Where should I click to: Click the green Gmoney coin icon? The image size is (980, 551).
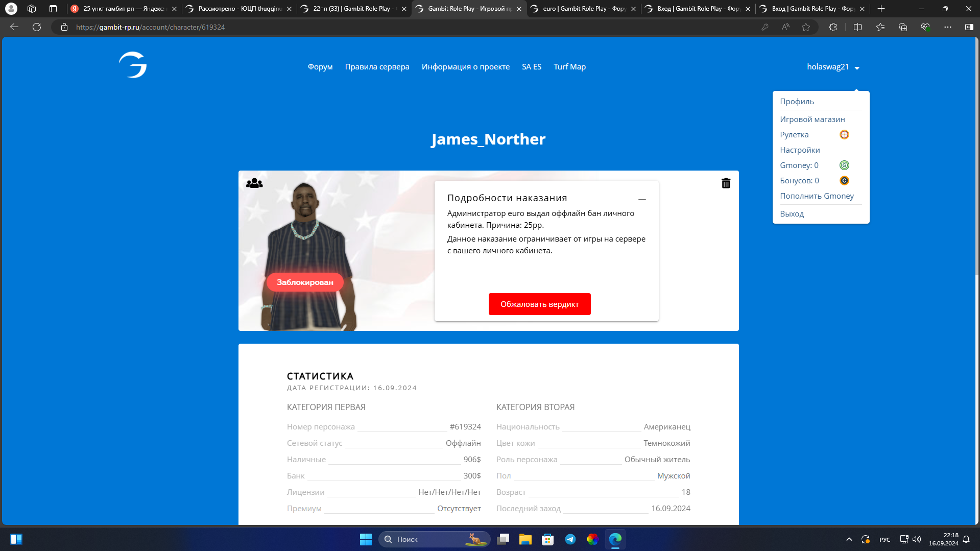coord(844,165)
